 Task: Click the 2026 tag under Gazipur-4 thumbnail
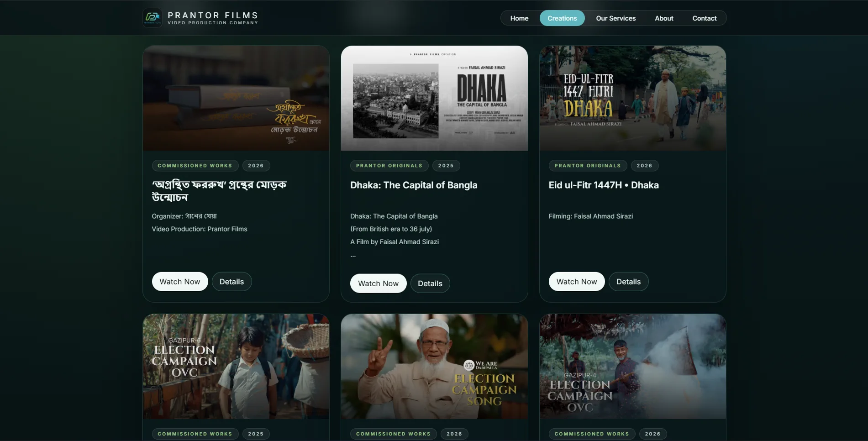pyautogui.click(x=652, y=434)
